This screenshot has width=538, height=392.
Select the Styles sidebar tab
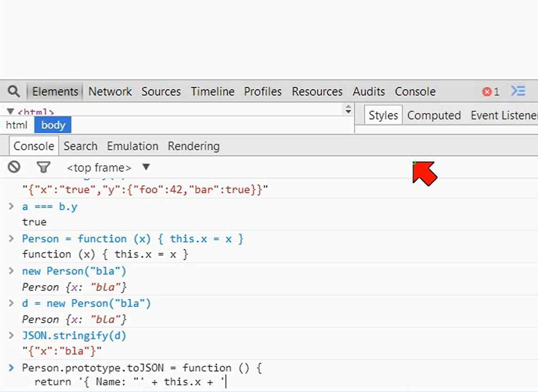tap(383, 115)
